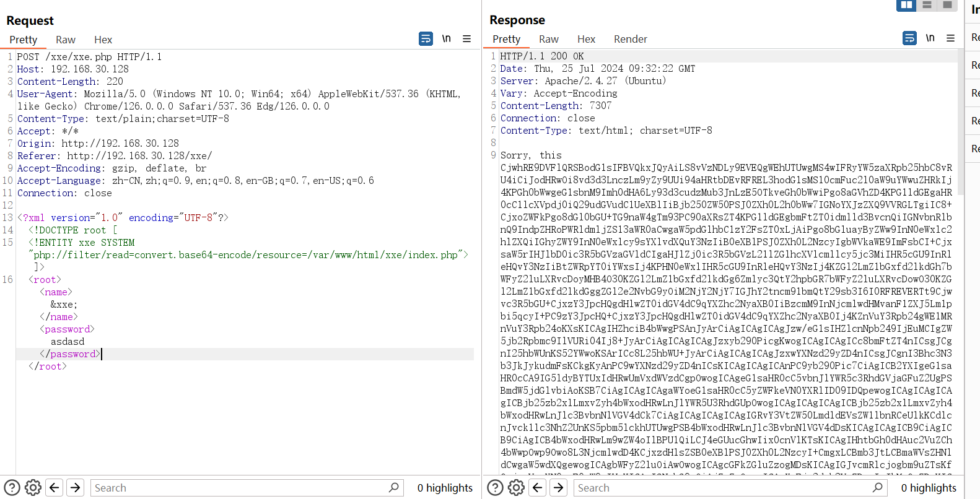The width and height of the screenshot is (980, 499).
Task: Click 'Content-Type: text/html' in Response
Action: click(x=606, y=131)
